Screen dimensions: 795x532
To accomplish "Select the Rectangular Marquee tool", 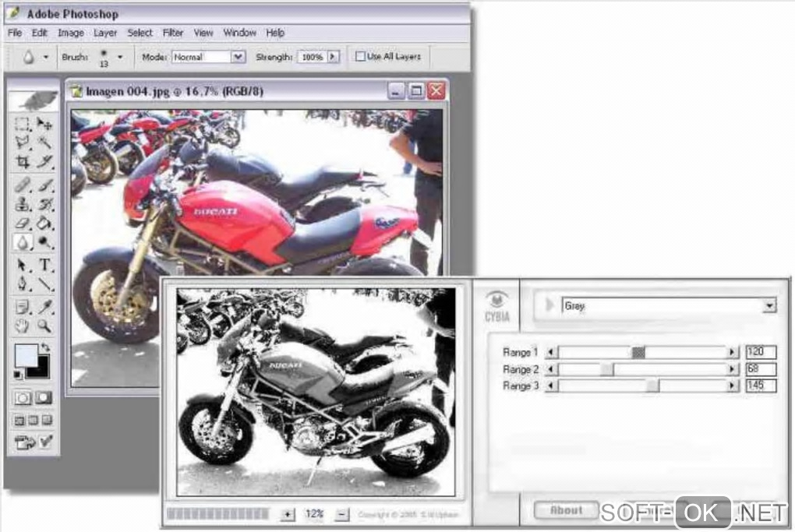I will [22, 124].
